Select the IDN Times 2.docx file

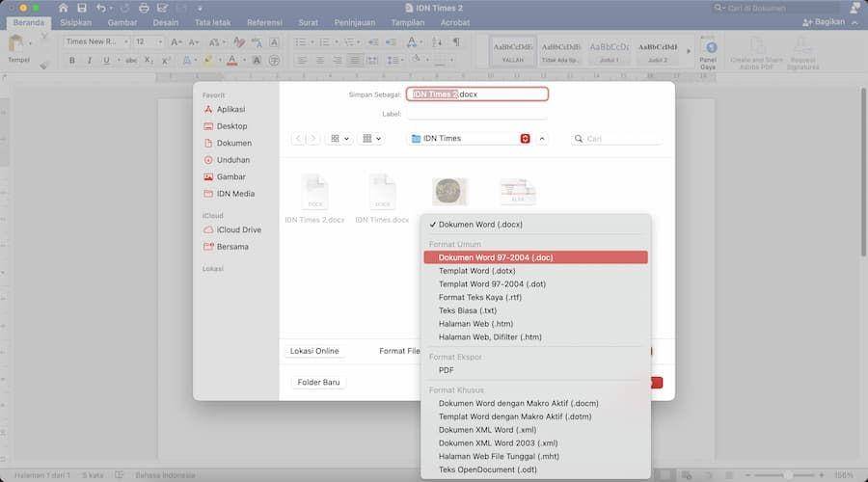coord(314,198)
